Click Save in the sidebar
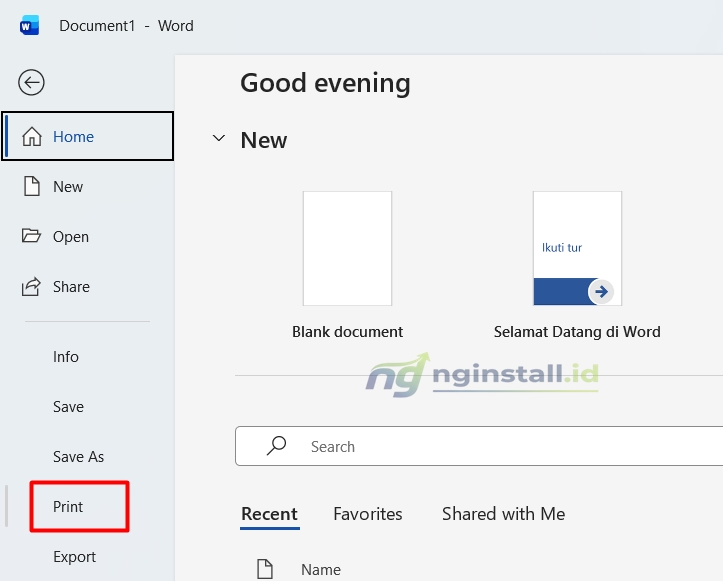 tap(88, 407)
